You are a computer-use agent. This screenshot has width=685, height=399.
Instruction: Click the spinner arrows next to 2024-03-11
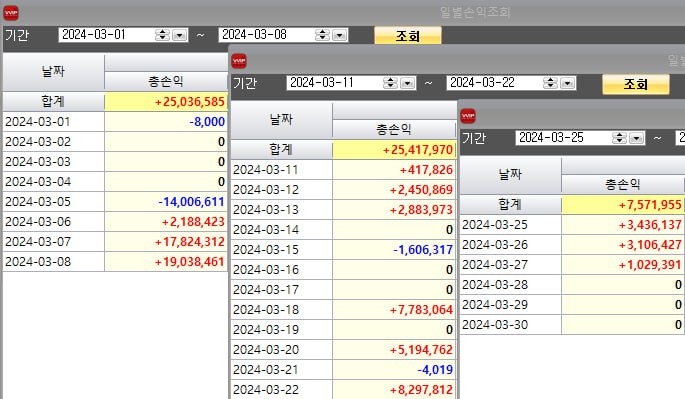(x=390, y=83)
